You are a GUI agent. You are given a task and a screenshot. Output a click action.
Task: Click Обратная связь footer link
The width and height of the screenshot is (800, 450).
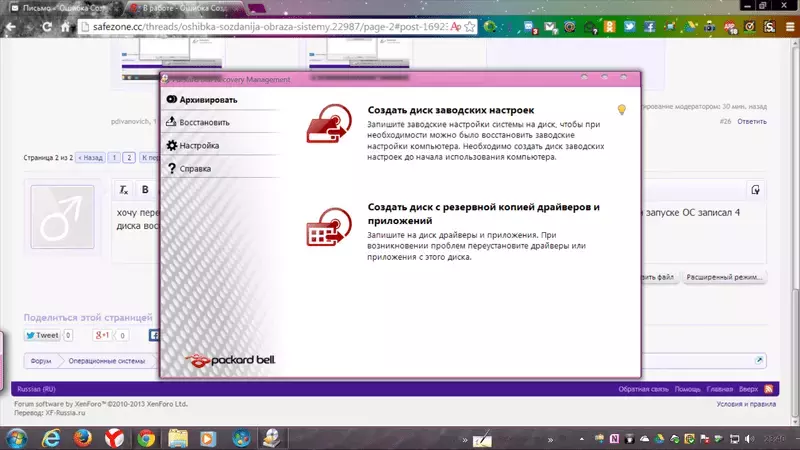point(643,389)
